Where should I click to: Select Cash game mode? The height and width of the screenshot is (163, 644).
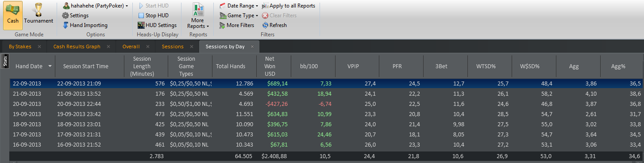(x=13, y=16)
